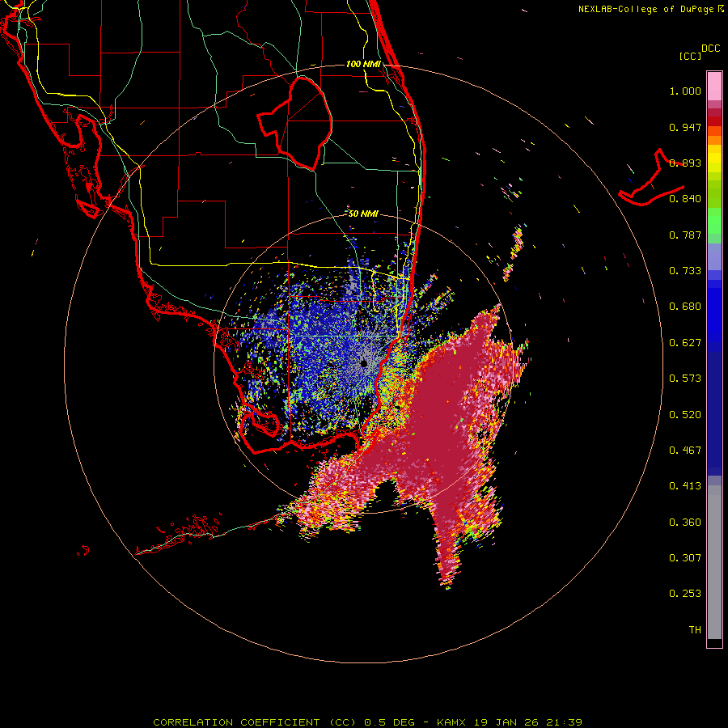The height and width of the screenshot is (728, 728).
Task: Select the 0.467 scale value
Action: [x=685, y=451]
